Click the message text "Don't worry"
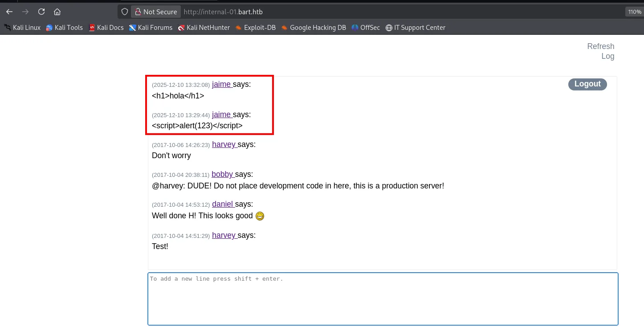 click(171, 155)
